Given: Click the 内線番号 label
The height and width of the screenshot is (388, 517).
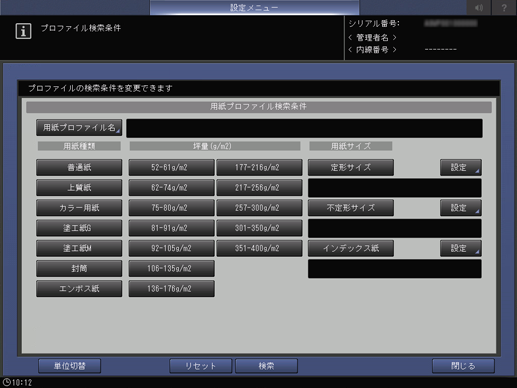Looking at the screenshot, I should [x=372, y=50].
